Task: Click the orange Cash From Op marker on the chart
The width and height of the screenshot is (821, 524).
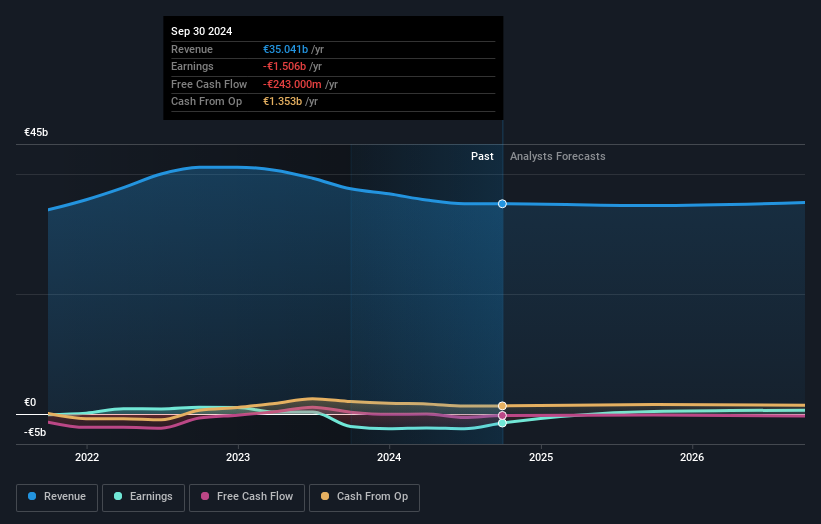Action: [x=502, y=406]
